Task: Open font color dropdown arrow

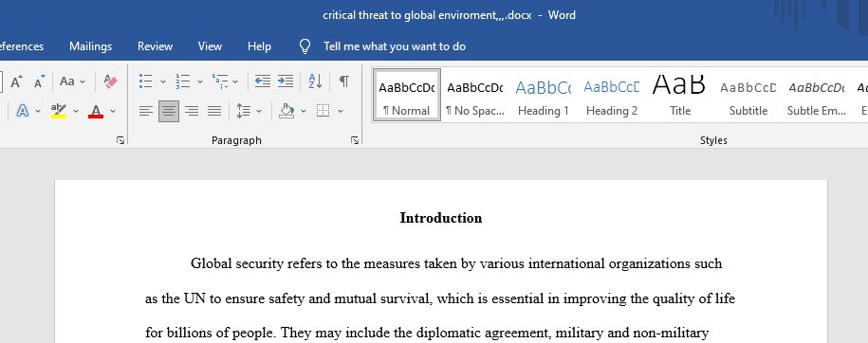Action: coord(113,111)
